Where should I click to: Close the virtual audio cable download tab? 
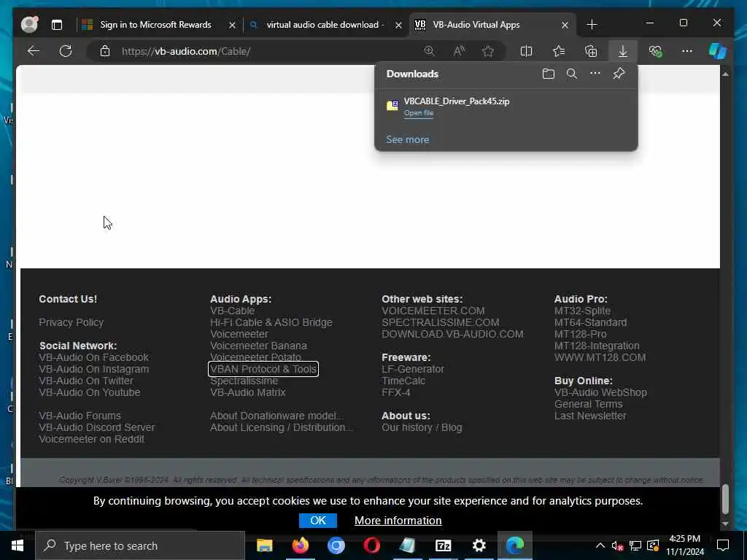point(398,25)
